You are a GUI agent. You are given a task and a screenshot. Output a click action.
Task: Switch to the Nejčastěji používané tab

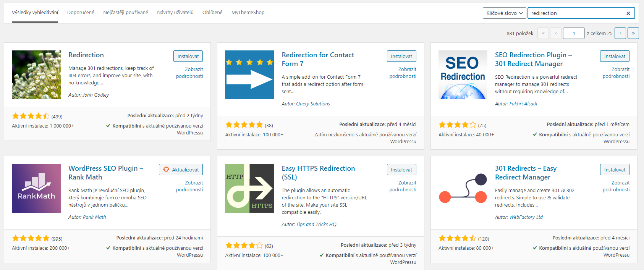click(x=126, y=13)
